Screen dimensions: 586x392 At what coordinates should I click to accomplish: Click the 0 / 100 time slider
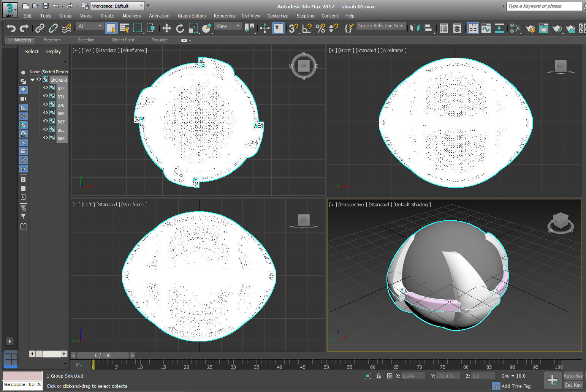[x=103, y=356]
